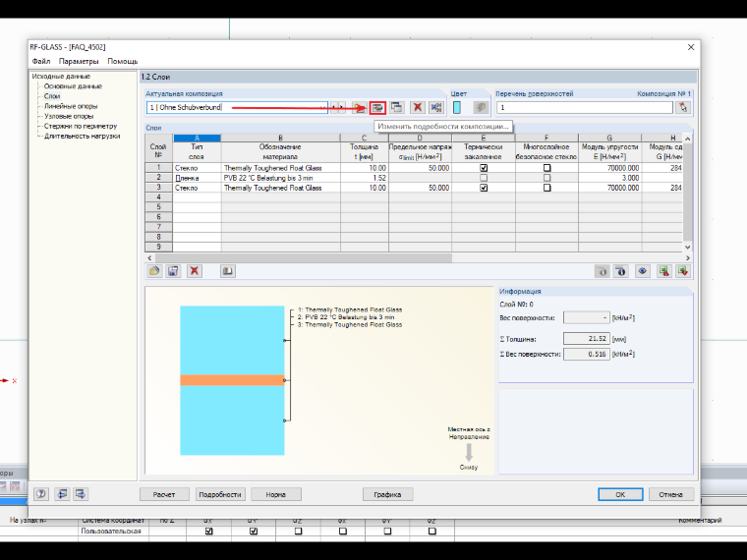
Task: Click the vertical scrollbar down arrow of table
Action: (687, 248)
